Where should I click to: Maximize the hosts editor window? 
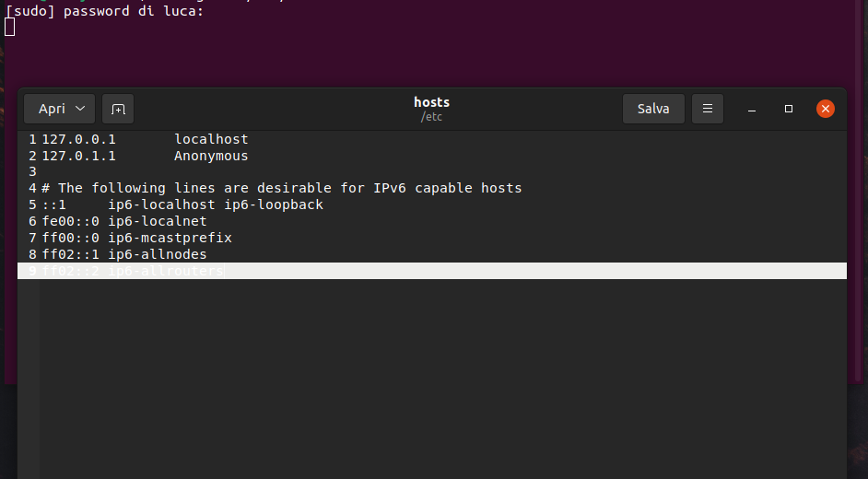(789, 109)
